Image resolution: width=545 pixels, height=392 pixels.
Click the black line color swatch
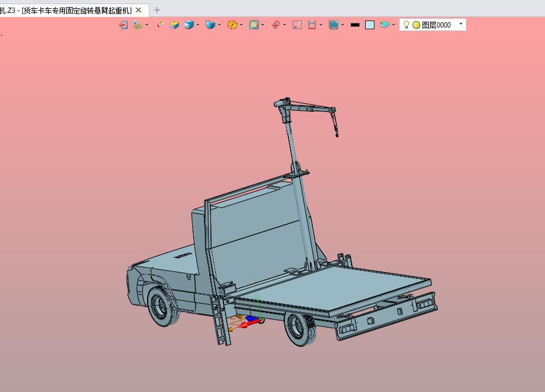[355, 25]
